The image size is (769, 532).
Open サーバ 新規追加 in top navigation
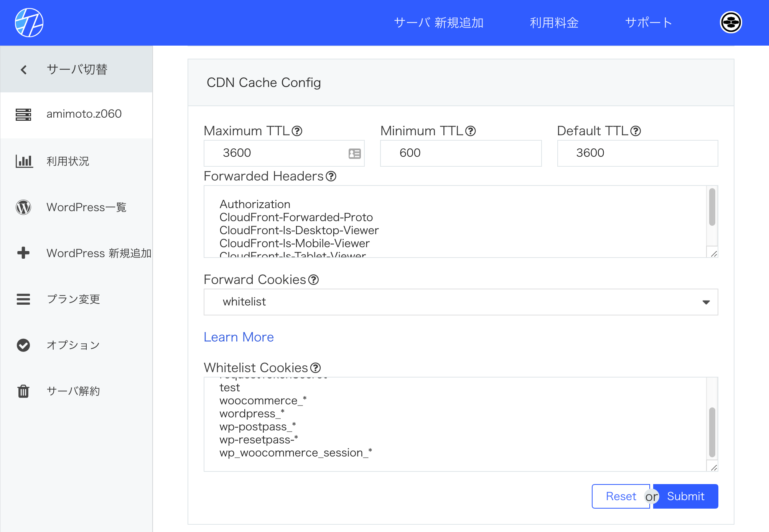pyautogui.click(x=439, y=23)
